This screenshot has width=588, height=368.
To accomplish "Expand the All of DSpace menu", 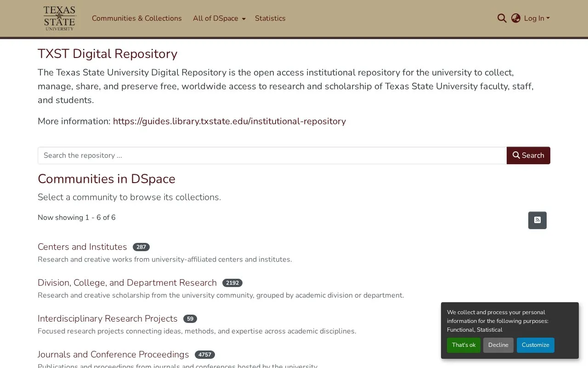I will point(219,18).
